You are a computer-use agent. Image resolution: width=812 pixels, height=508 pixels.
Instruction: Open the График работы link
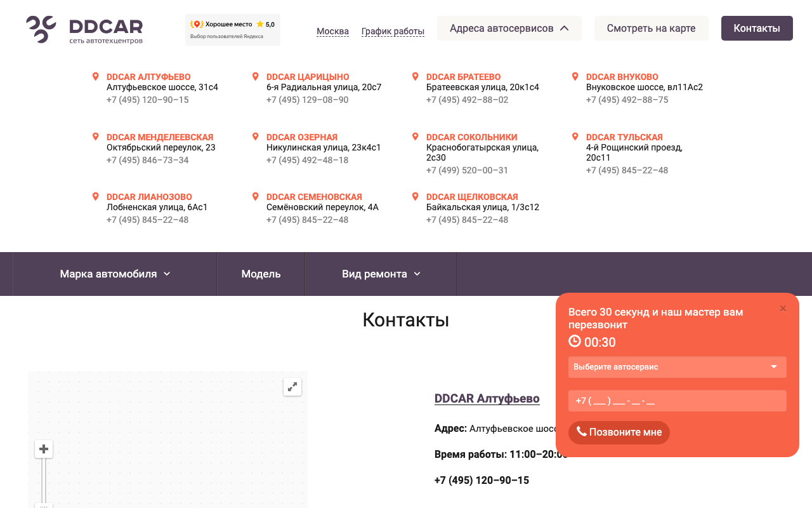coord(393,31)
